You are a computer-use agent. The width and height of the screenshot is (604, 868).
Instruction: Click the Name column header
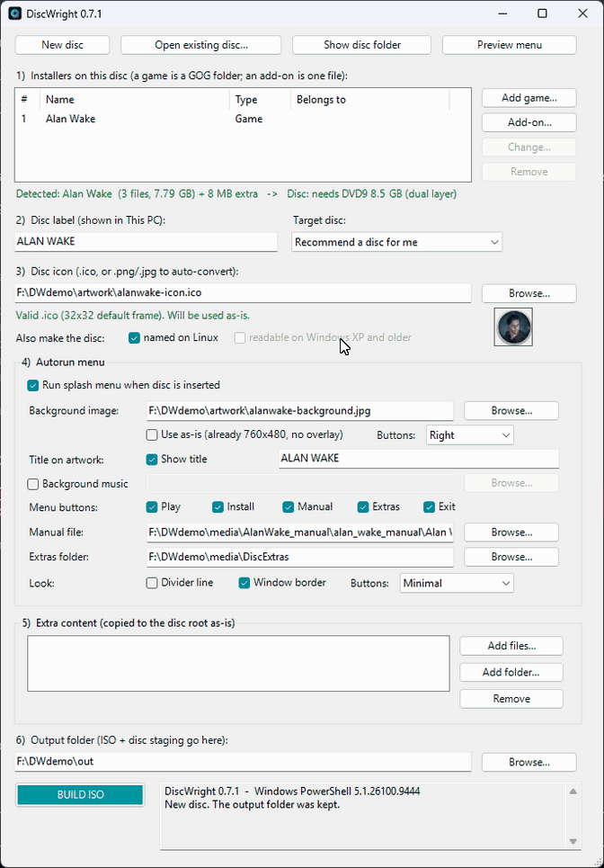click(135, 100)
